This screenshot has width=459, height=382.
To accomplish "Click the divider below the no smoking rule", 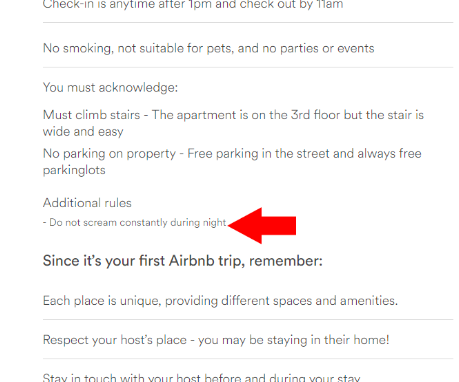I will (248, 67).
